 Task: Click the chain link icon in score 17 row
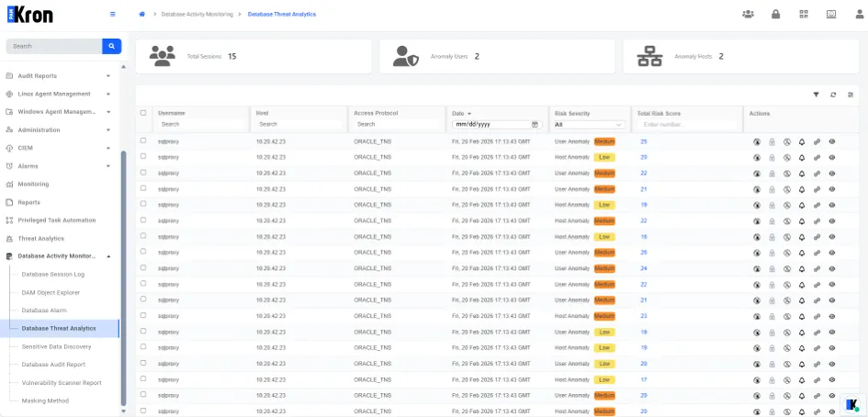(817, 380)
